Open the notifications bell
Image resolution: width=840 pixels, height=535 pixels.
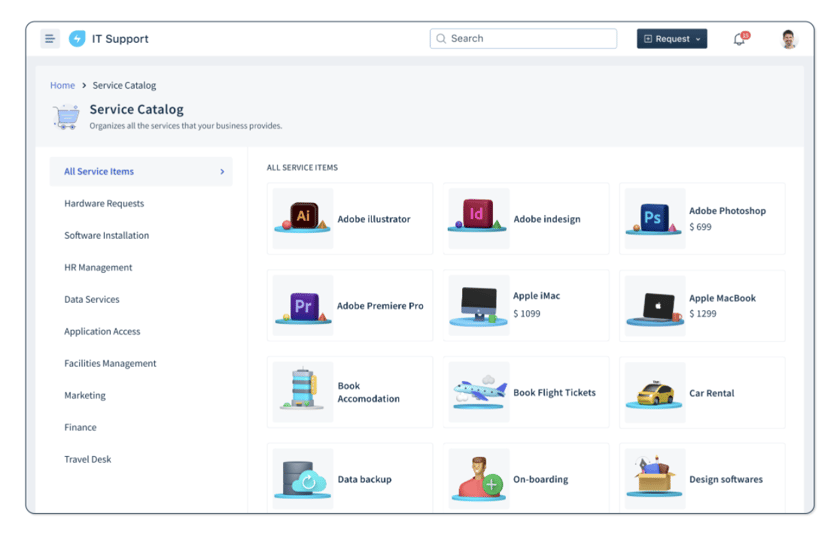pos(739,39)
